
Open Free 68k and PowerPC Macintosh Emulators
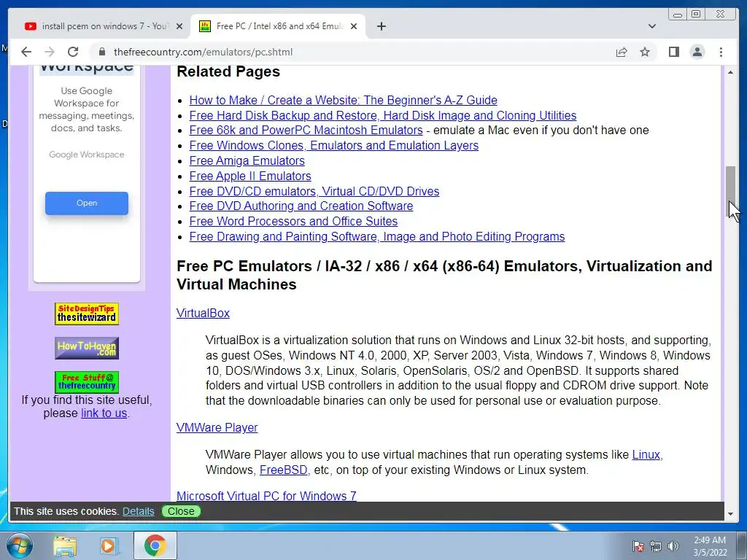306,130
